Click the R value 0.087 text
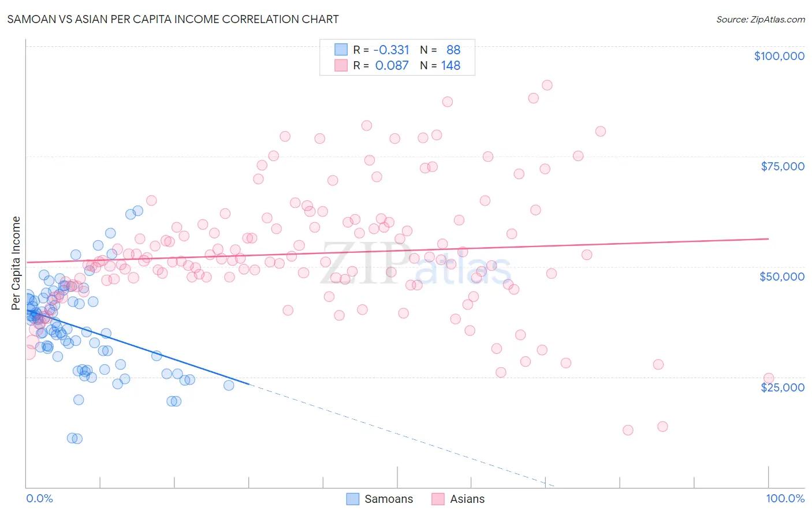The image size is (812, 515). pyautogui.click(x=392, y=65)
